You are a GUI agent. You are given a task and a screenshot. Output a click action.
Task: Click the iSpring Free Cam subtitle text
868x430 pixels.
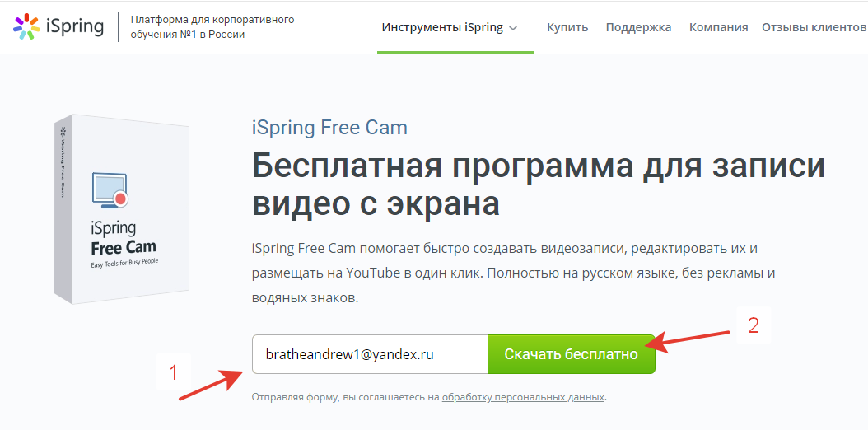(x=329, y=128)
